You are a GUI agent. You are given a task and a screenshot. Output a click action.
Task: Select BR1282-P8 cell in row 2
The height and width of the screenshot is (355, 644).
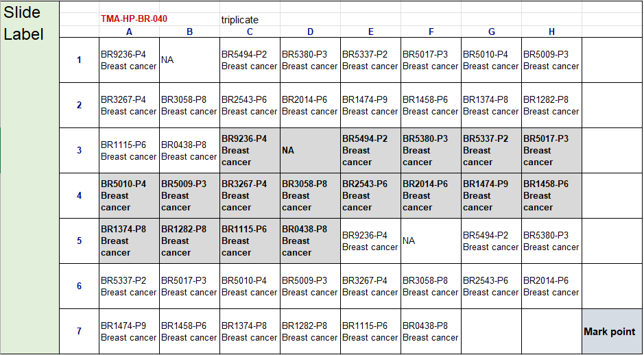pyautogui.click(x=551, y=105)
